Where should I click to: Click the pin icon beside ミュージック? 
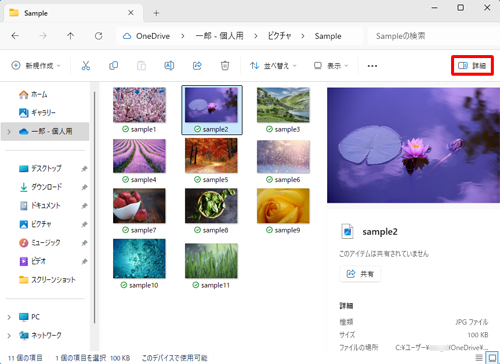pyautogui.click(x=84, y=243)
